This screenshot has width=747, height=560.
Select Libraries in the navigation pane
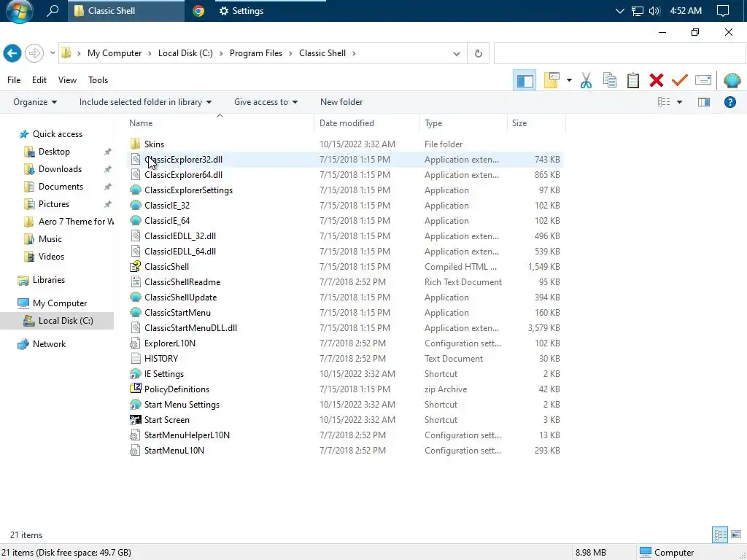[49, 280]
